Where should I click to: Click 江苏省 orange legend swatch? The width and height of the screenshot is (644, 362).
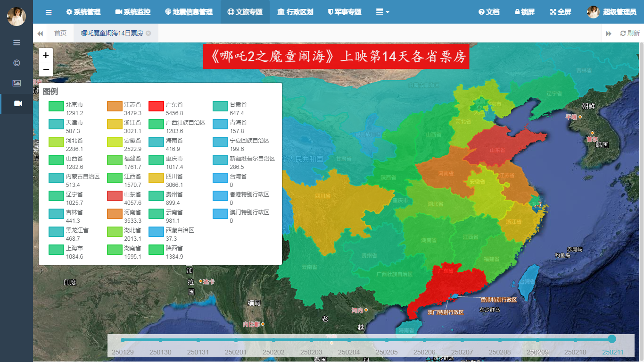point(115,106)
